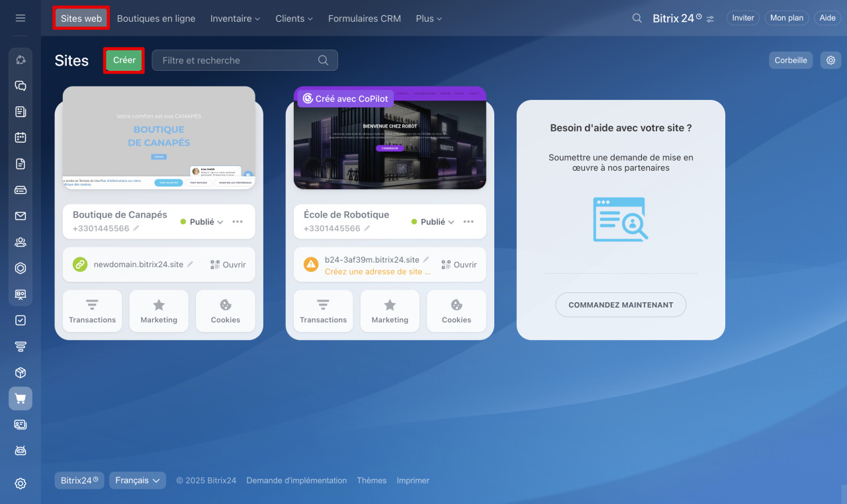
Task: Open the sidebar icon below the hamburger menu
Action: coord(21,60)
